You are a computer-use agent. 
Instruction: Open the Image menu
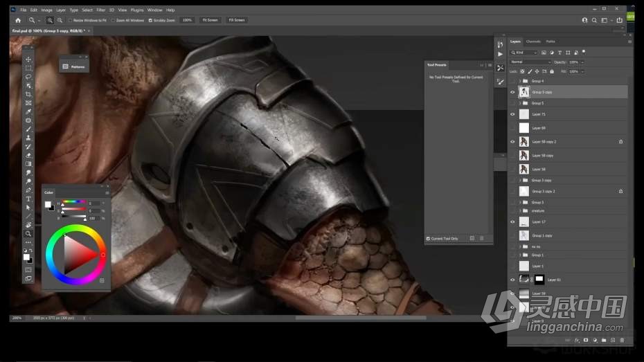(46, 10)
